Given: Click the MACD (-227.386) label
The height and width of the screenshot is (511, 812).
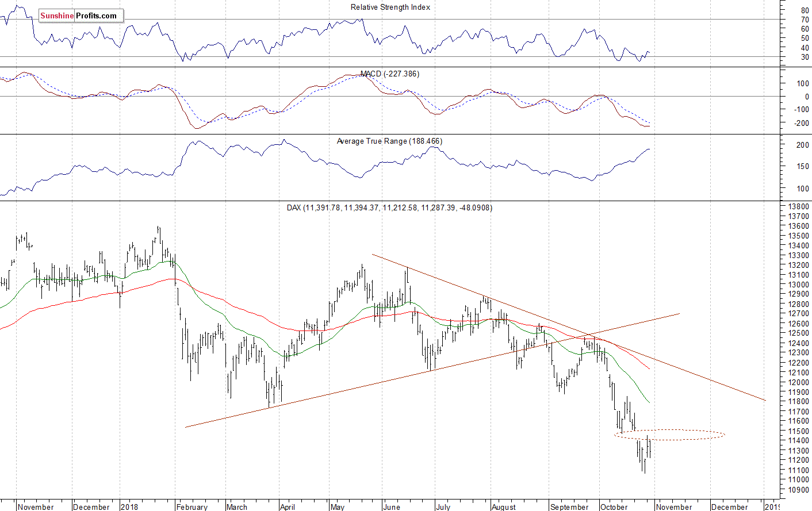Looking at the screenshot, I should tap(390, 74).
